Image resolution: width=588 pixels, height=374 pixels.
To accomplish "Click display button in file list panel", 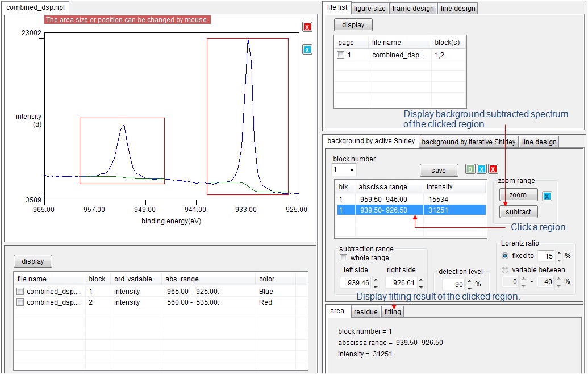I will pos(353,25).
